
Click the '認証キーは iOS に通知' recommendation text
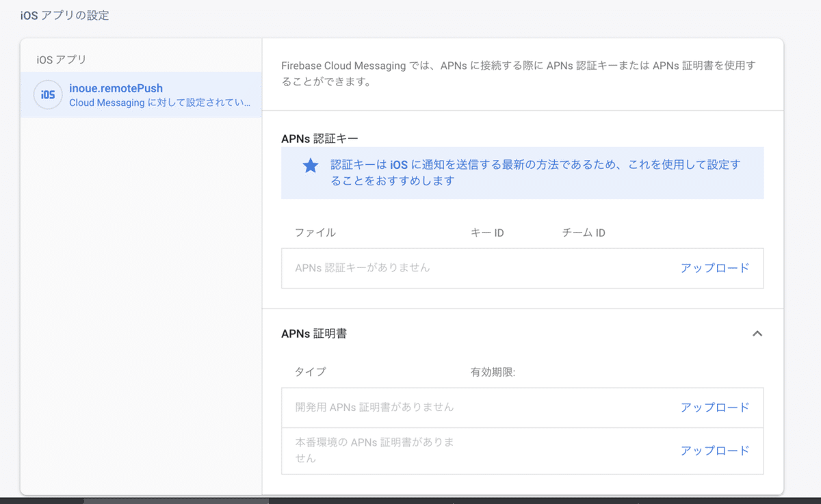pos(536,173)
